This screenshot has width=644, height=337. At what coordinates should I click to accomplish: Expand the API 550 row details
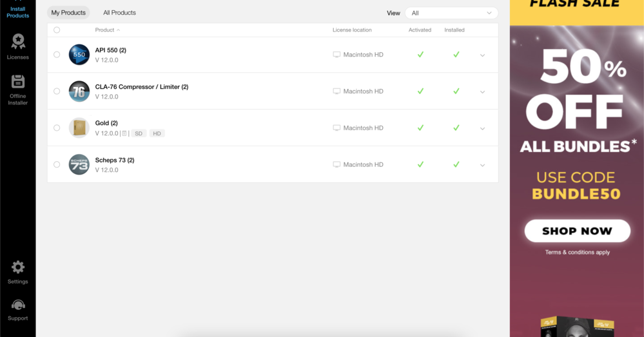click(482, 55)
